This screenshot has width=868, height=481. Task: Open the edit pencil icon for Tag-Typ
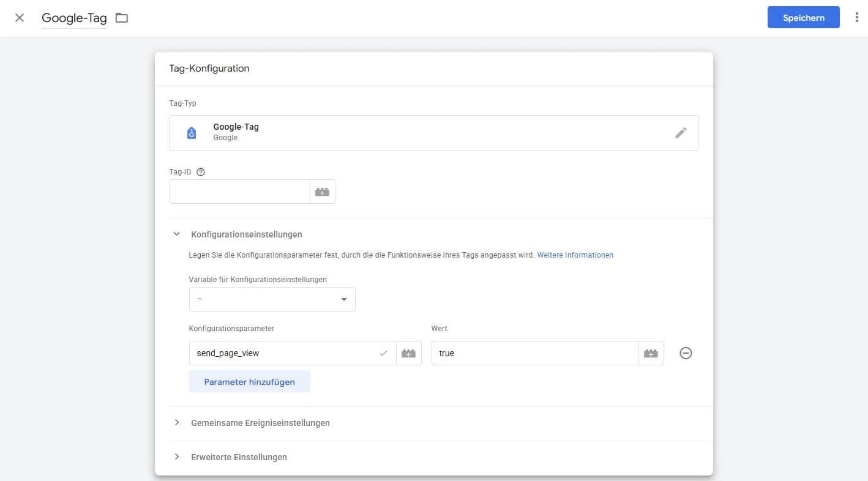coord(681,133)
